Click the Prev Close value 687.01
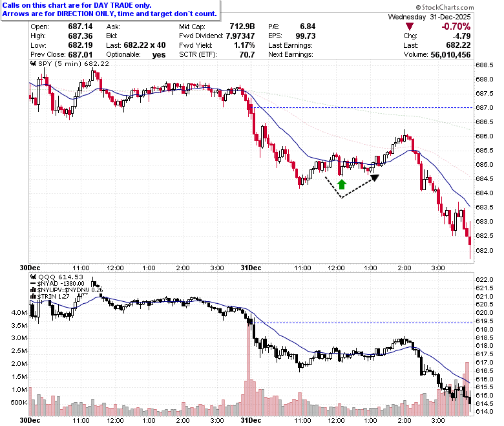504x426 pixels. tap(80, 55)
